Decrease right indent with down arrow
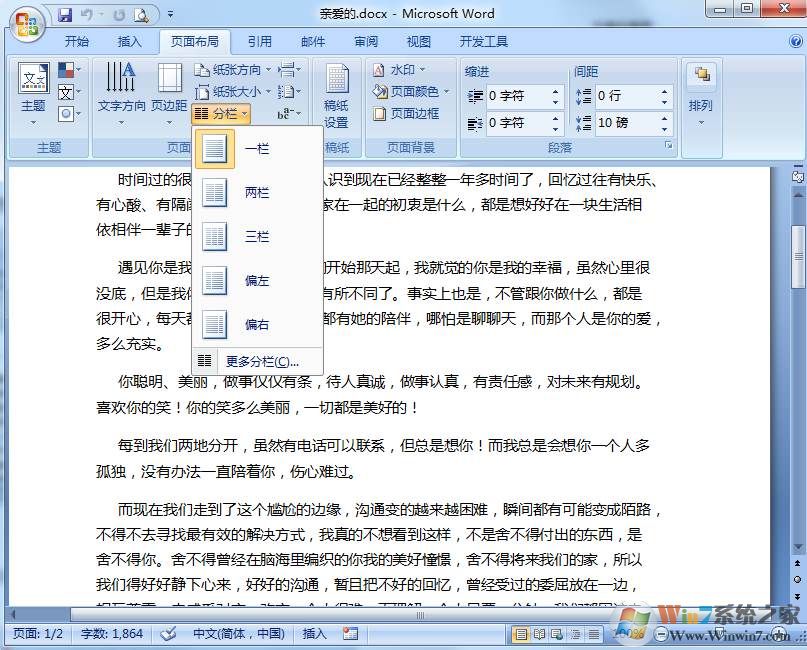The width and height of the screenshot is (807, 650). pos(555,128)
